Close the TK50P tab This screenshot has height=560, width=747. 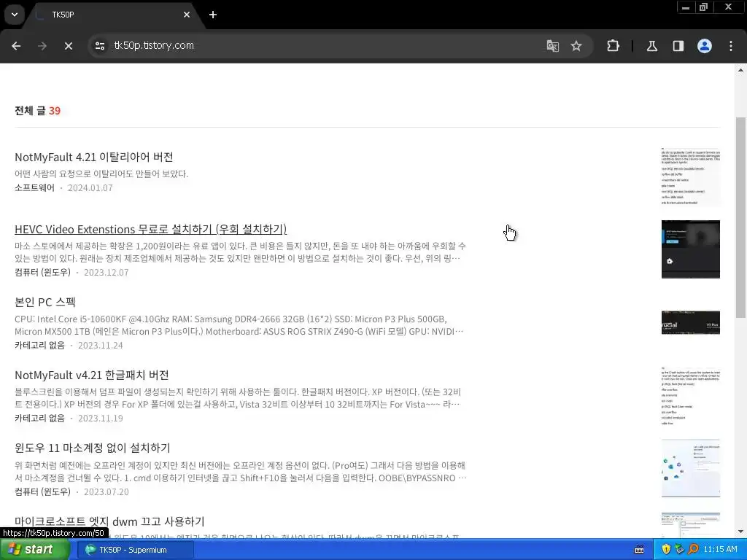[x=186, y=15]
